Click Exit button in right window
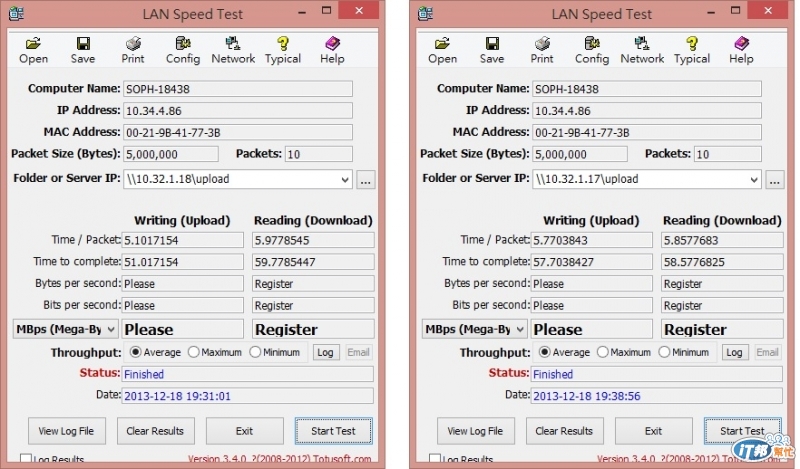The width and height of the screenshot is (800, 469). click(654, 431)
